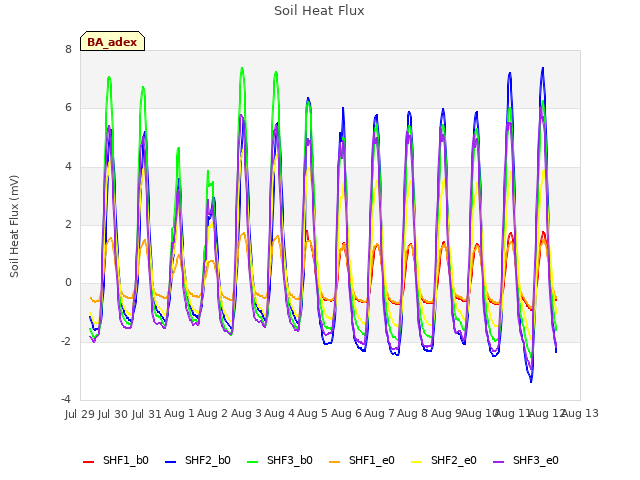Click the orange SHF1_e0 legend color marker
640x480 pixels.
(x=335, y=462)
